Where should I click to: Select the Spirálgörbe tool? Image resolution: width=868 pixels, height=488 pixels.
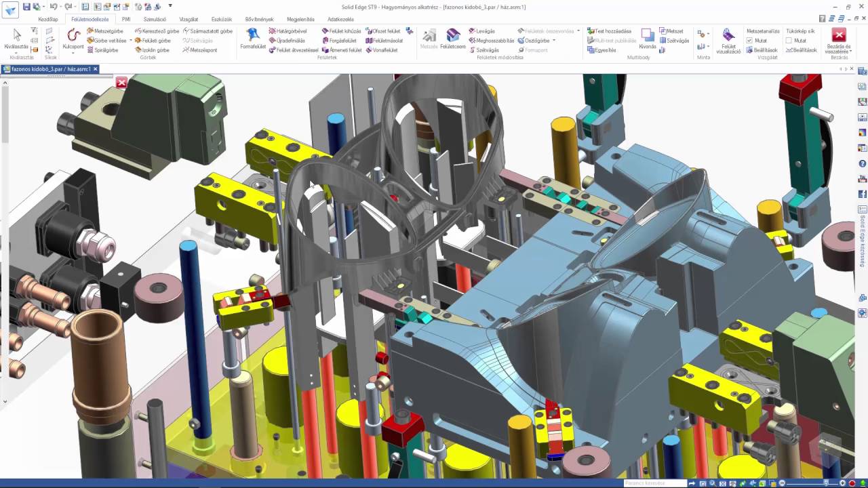(x=102, y=50)
